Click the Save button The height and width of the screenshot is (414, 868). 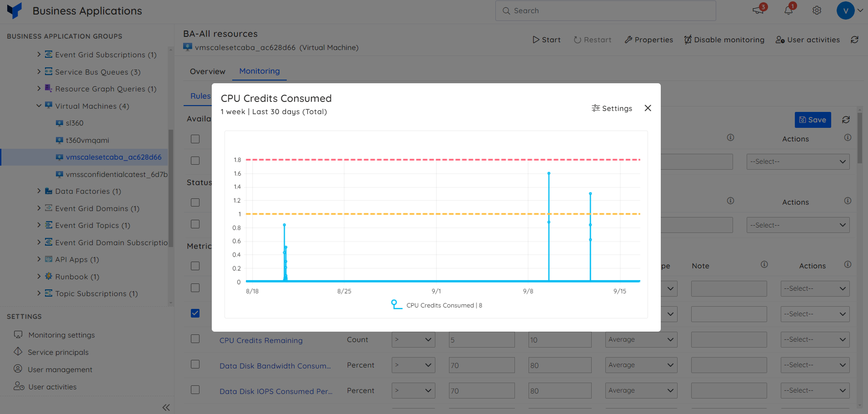(813, 120)
